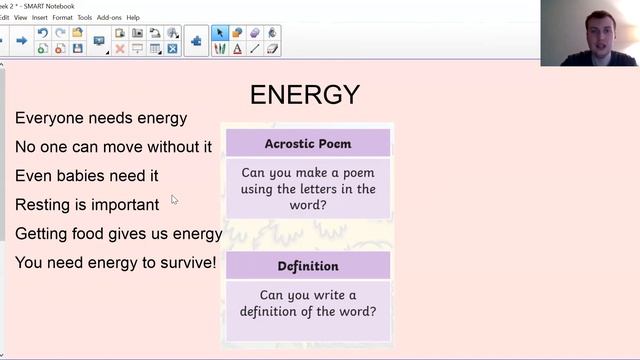Viewport: 640px width, 360px height.
Task: Open the view screens display menu
Action: tap(99, 41)
